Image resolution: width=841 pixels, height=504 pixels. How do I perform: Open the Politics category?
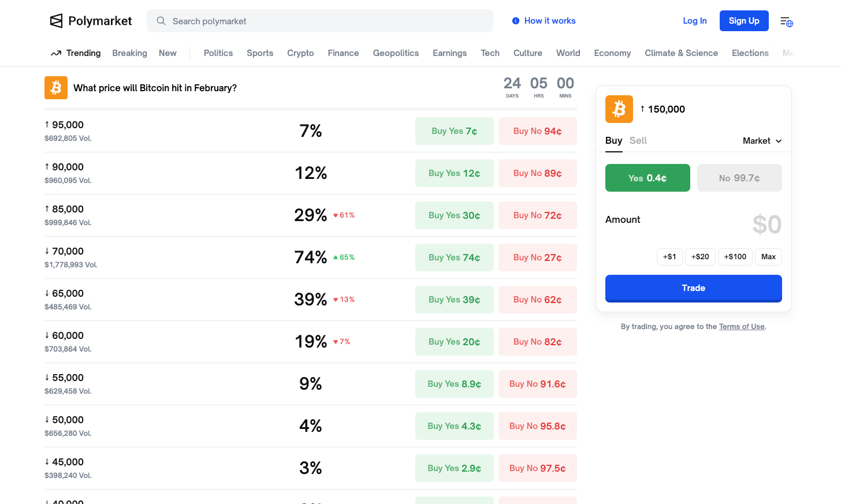(218, 53)
